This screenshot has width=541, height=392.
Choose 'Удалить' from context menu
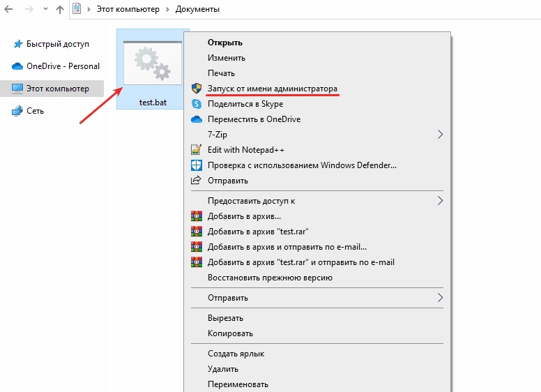pos(223,369)
